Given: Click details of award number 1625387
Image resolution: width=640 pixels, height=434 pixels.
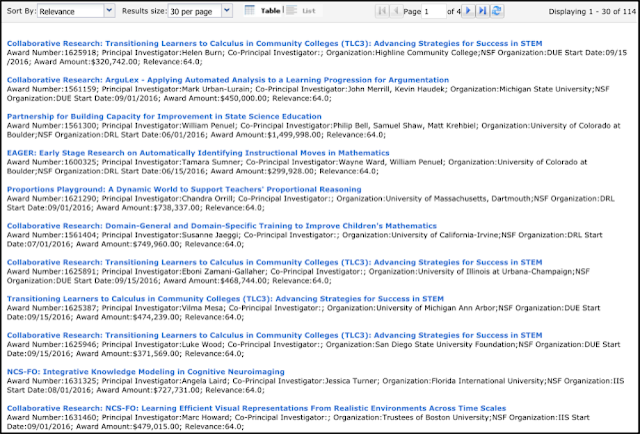Looking at the screenshot, I should click(x=303, y=313).
